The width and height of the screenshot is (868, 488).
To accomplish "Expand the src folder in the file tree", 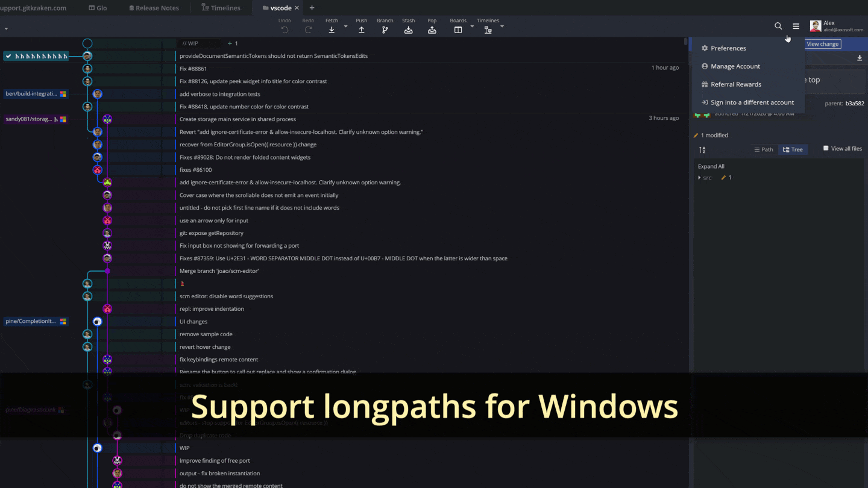I will tap(699, 178).
